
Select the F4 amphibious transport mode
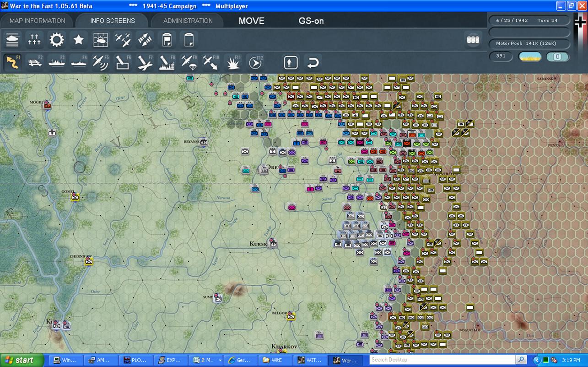point(79,62)
